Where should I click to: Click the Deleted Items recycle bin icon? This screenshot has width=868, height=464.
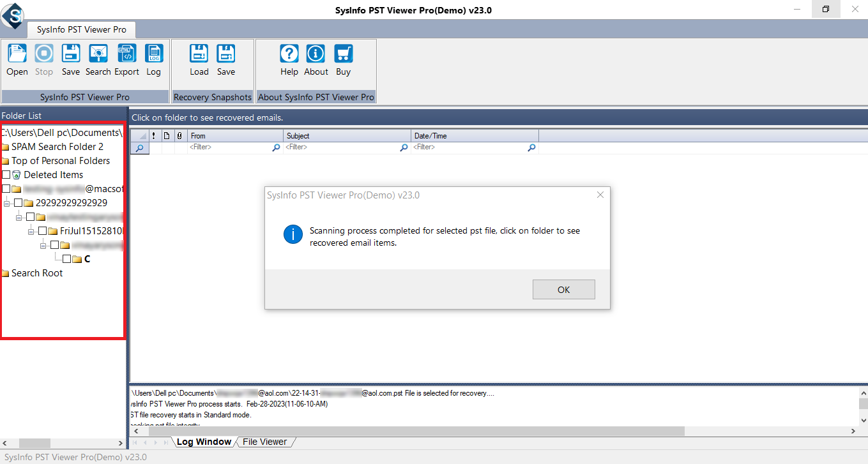17,175
